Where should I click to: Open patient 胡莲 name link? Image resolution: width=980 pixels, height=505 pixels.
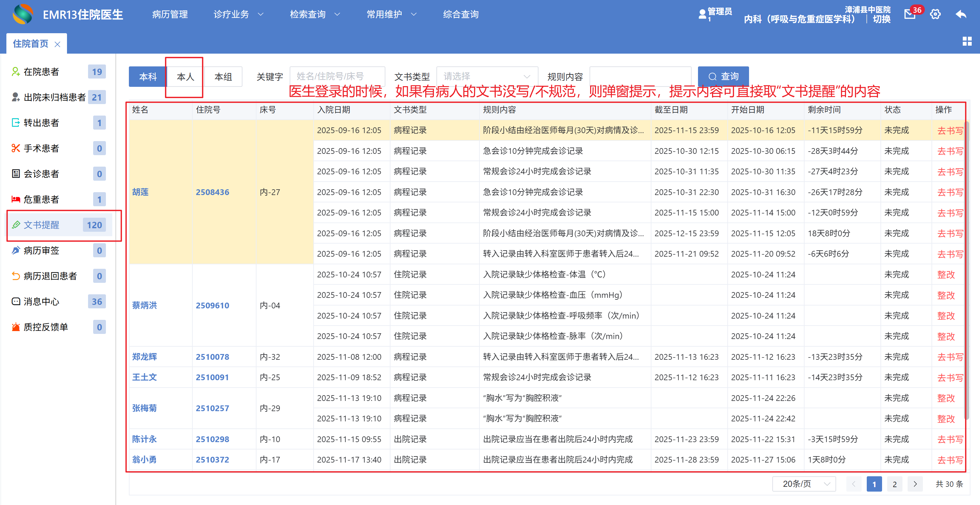point(140,192)
